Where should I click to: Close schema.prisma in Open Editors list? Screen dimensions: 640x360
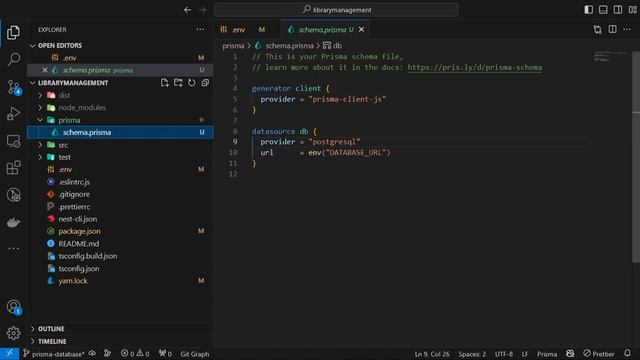[x=45, y=70]
